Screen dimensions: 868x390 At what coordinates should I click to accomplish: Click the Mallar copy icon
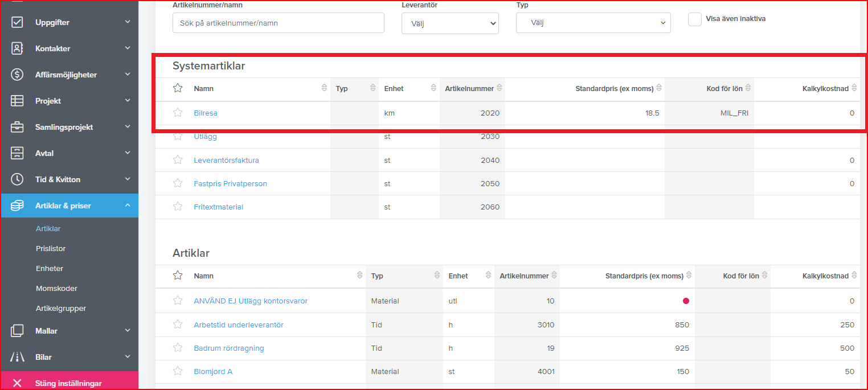click(17, 331)
